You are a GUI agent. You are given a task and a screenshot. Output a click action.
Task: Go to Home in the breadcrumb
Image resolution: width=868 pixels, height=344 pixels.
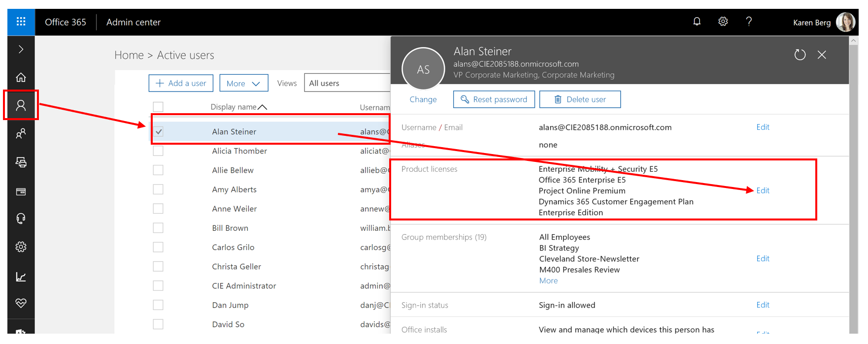point(129,55)
